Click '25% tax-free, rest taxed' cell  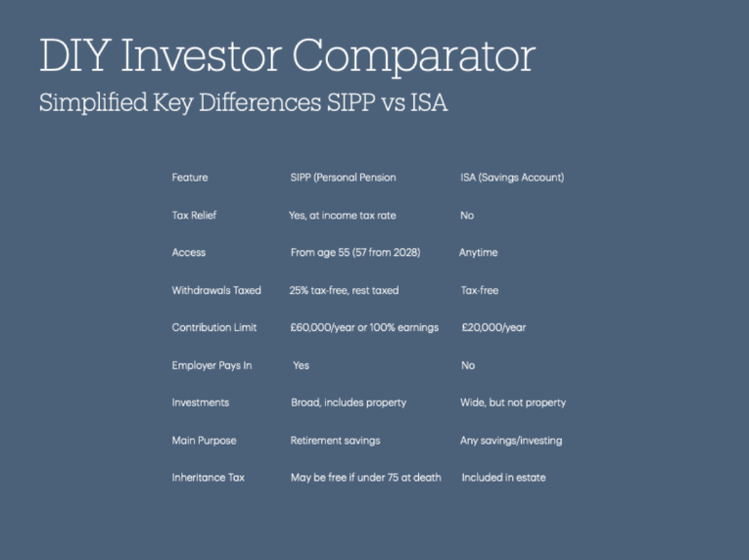[x=343, y=290]
